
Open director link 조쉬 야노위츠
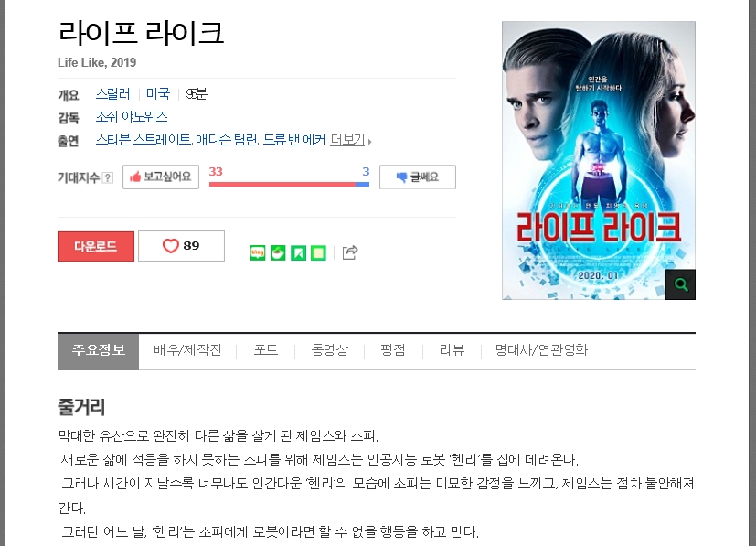(132, 117)
